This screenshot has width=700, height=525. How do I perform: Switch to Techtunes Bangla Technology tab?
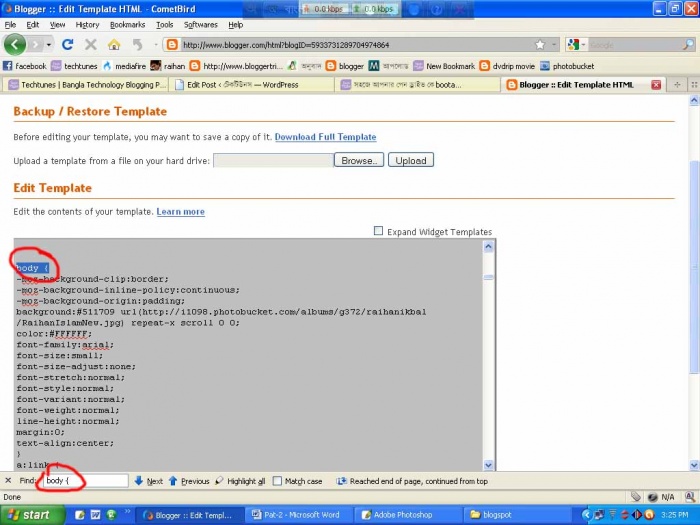tap(86, 84)
